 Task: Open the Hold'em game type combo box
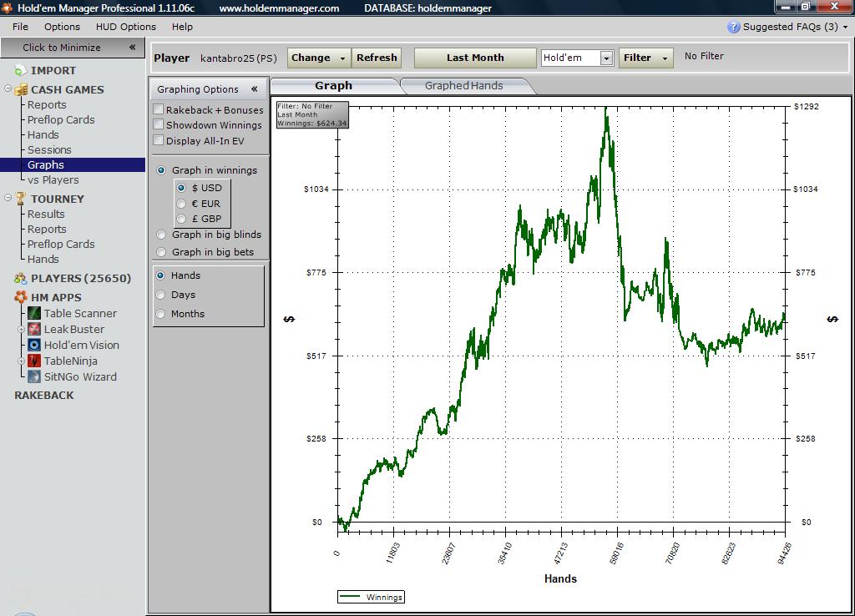pyautogui.click(x=578, y=58)
